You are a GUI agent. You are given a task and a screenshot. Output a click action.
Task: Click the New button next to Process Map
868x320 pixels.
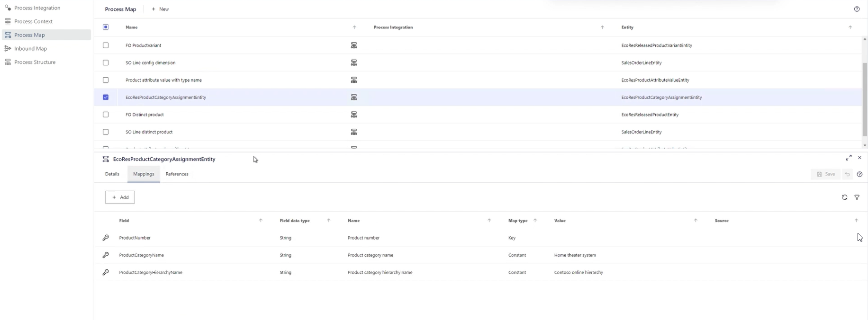pos(160,9)
